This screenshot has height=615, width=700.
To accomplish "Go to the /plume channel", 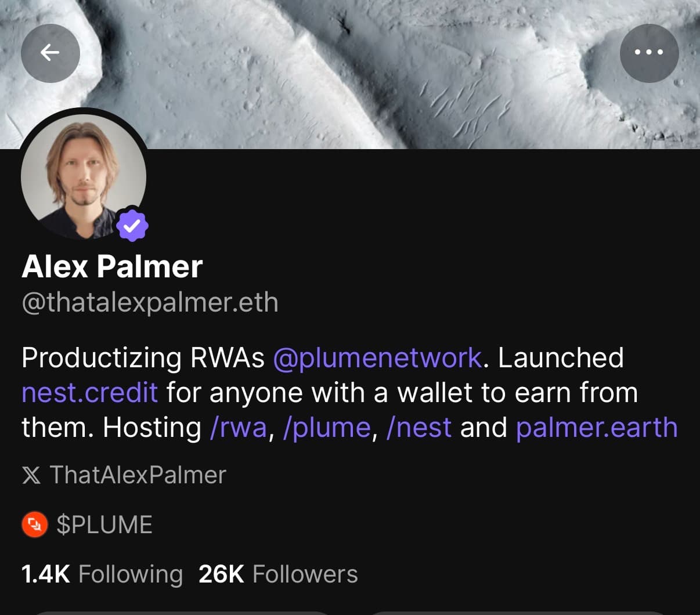I will click(327, 428).
